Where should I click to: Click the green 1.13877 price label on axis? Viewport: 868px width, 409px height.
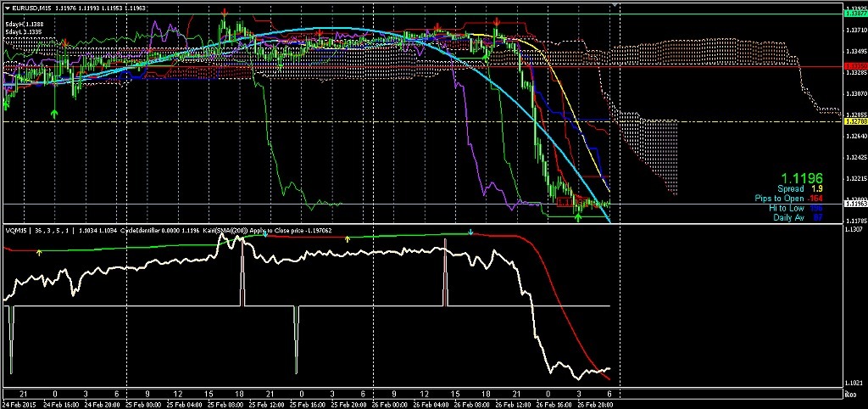point(854,15)
